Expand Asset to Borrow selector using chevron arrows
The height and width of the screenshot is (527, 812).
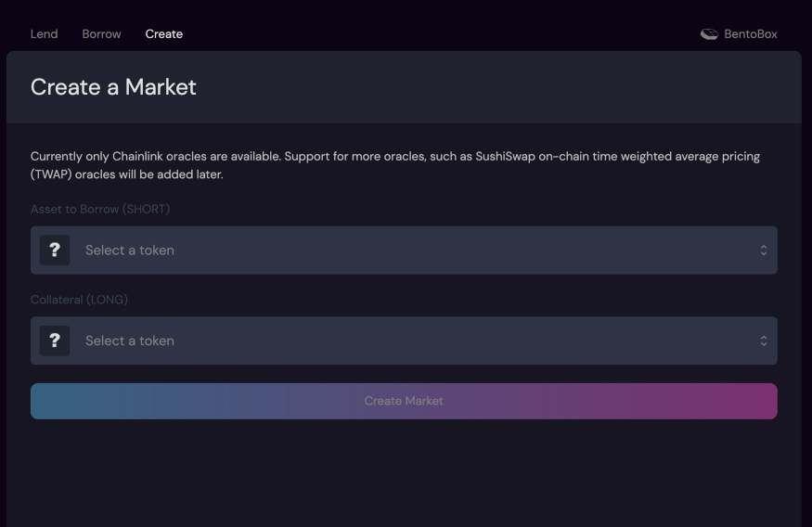click(x=763, y=251)
